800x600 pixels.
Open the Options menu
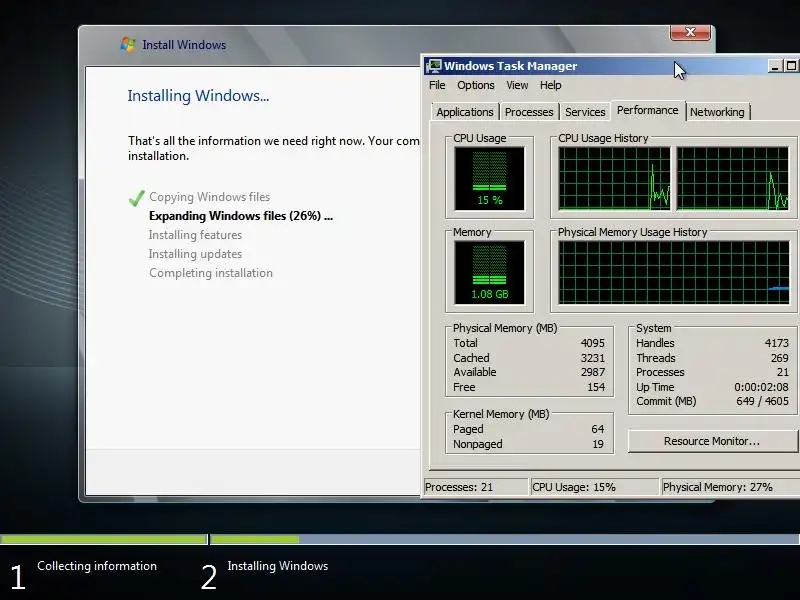click(476, 85)
